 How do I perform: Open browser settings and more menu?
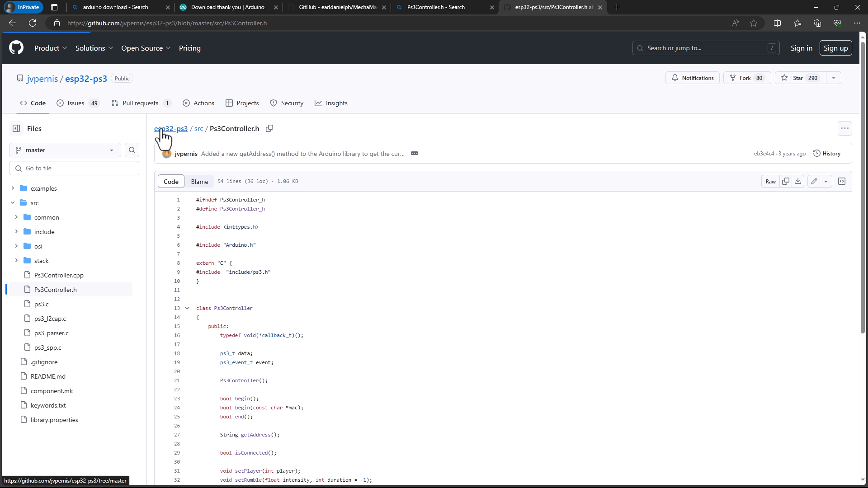tap(857, 23)
